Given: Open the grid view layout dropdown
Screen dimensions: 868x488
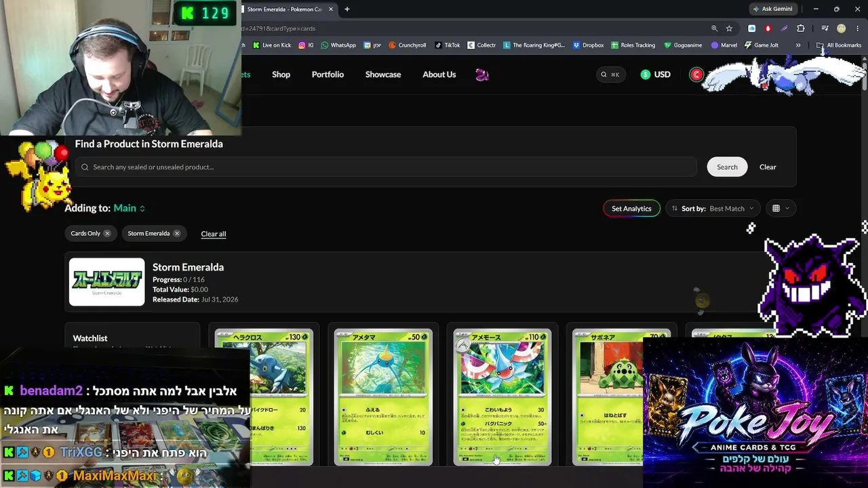Looking at the screenshot, I should pos(781,208).
